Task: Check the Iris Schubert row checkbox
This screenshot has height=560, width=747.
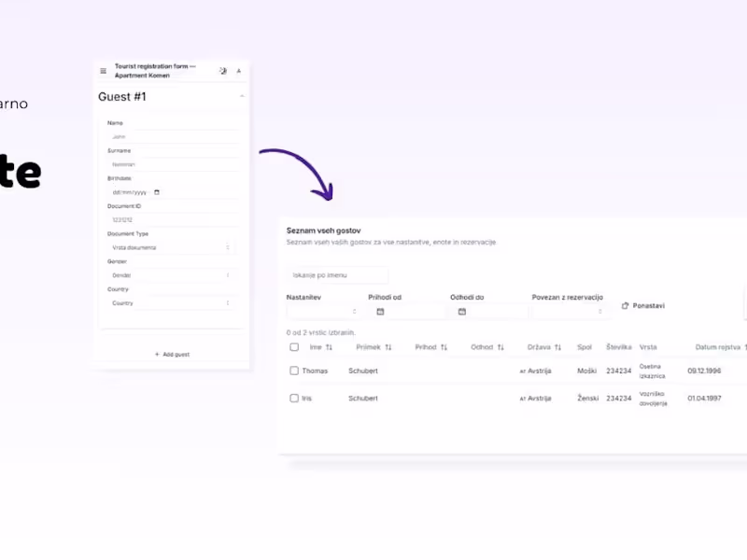Action: click(294, 399)
